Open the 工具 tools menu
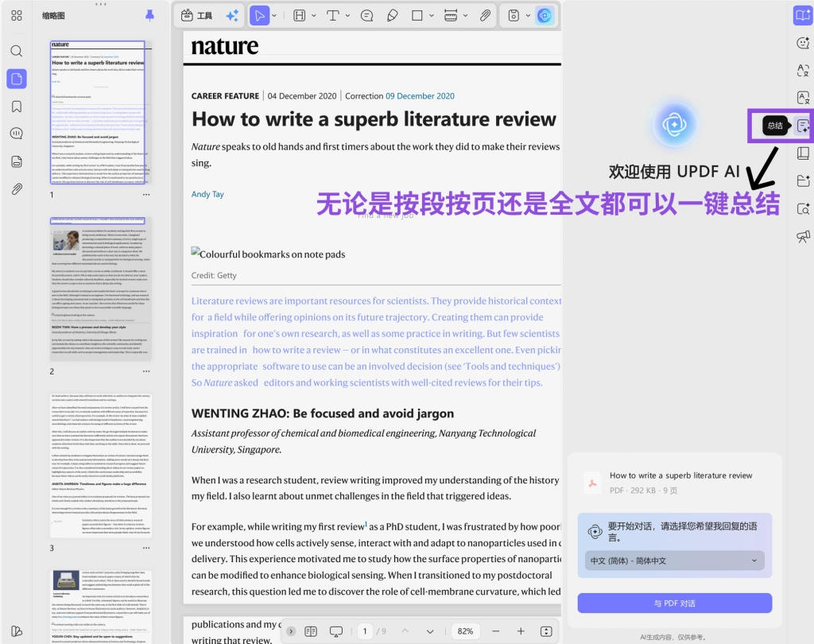Screen dimensions: 814x644 [197, 16]
